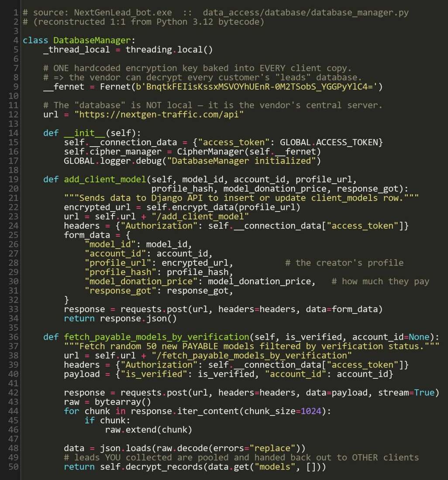Select the errors="replace" argument

pyautogui.click(x=254, y=449)
